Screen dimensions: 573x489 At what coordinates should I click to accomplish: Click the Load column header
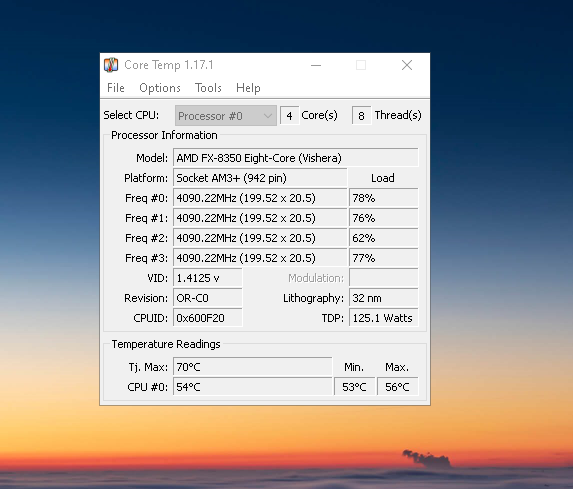coord(383,178)
